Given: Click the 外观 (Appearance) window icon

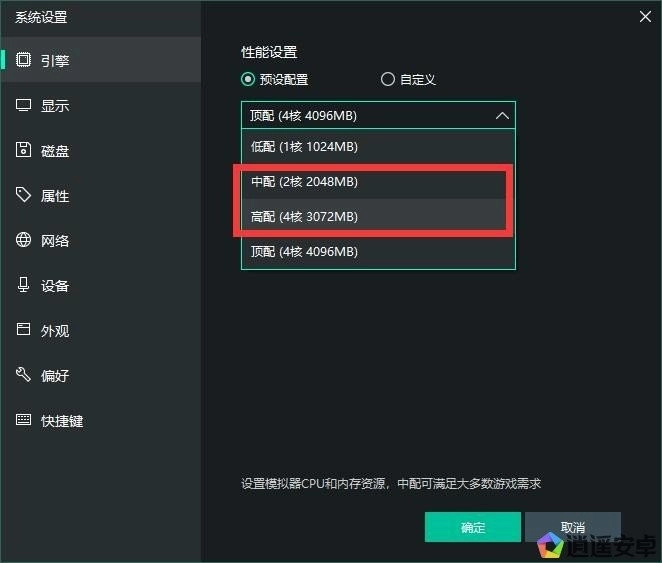Looking at the screenshot, I should pos(23,331).
